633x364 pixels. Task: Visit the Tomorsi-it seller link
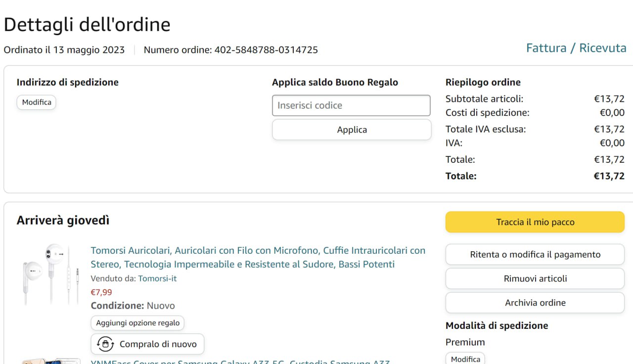(157, 278)
